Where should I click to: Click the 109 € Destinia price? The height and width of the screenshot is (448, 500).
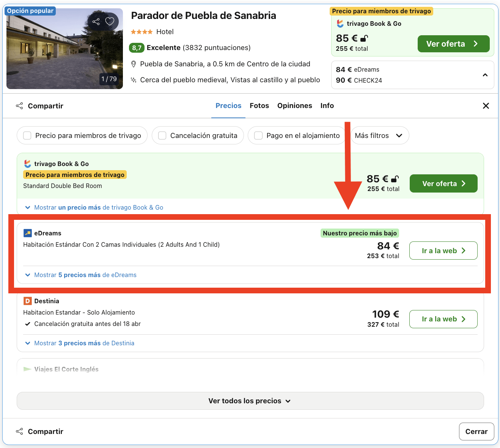[x=385, y=314]
